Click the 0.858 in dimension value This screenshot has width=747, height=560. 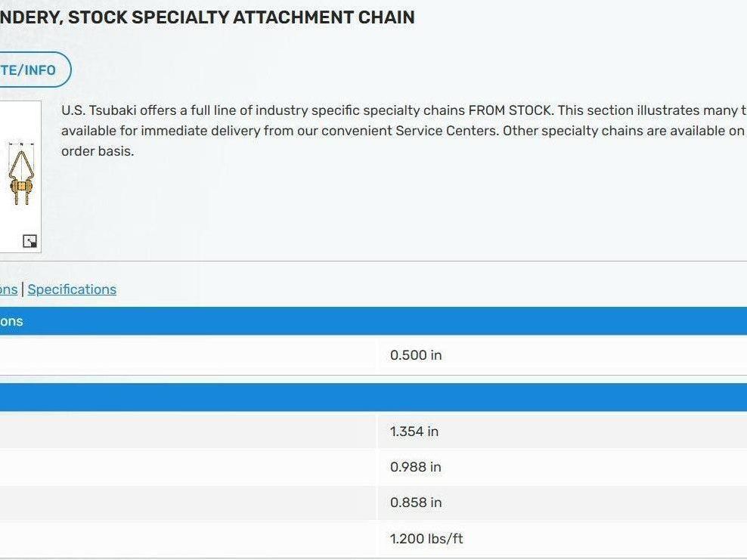coord(414,503)
